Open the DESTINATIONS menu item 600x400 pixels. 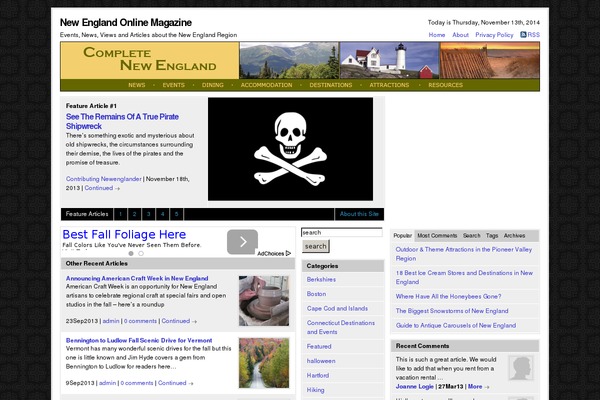coord(331,85)
